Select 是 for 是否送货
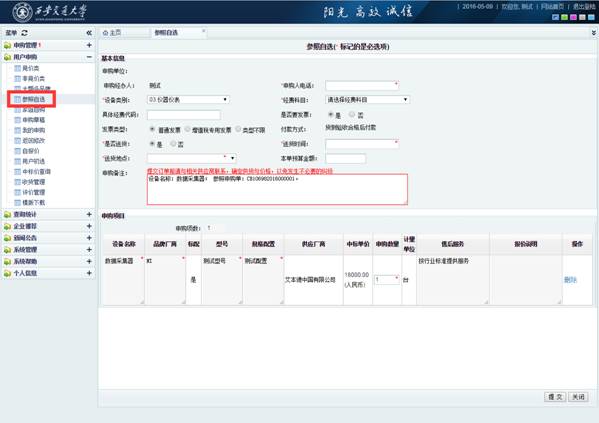The width and height of the screenshot is (599, 423). point(152,144)
